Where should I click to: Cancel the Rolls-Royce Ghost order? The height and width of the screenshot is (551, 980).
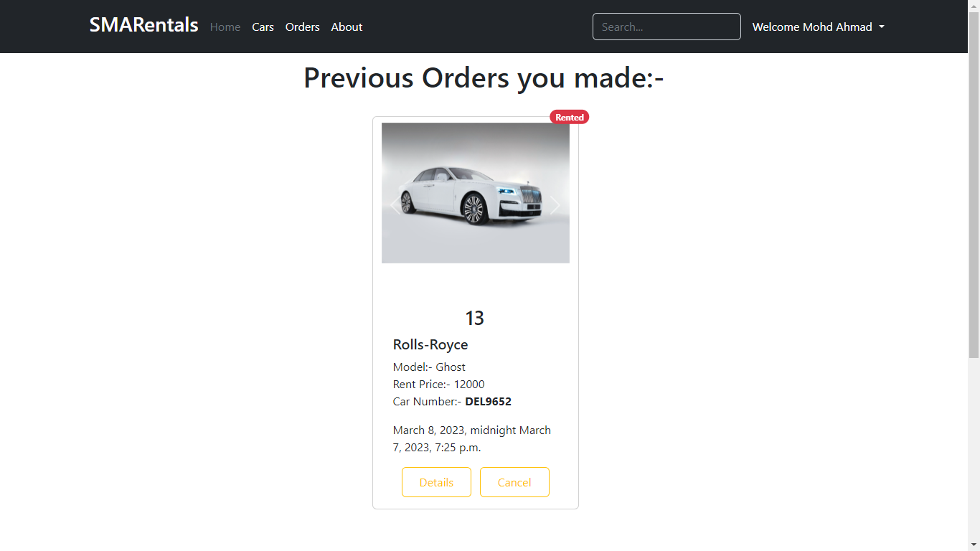pos(514,482)
